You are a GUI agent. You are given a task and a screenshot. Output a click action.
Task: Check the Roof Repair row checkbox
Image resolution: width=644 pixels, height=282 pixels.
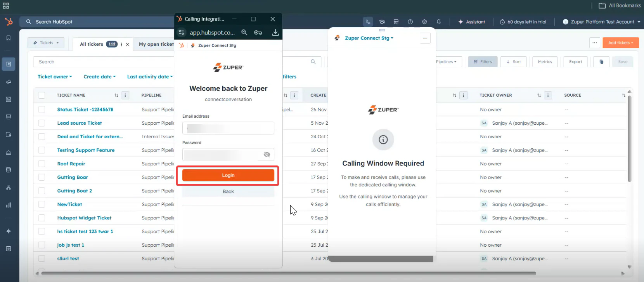(x=42, y=164)
